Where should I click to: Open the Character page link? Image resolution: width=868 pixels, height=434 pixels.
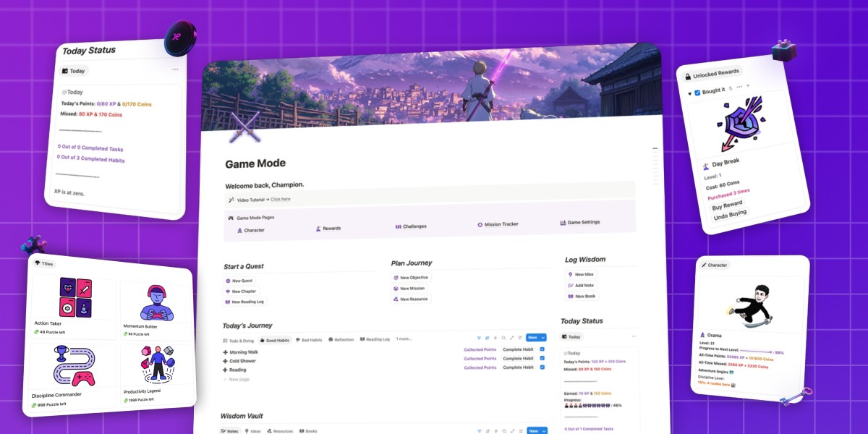click(x=250, y=230)
